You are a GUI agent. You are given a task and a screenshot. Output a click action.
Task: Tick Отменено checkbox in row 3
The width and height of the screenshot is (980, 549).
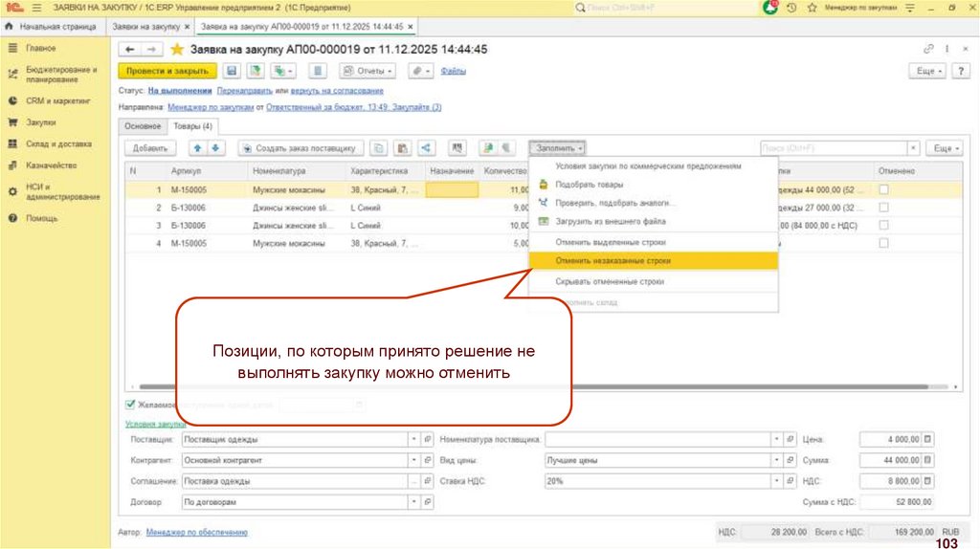point(883,225)
